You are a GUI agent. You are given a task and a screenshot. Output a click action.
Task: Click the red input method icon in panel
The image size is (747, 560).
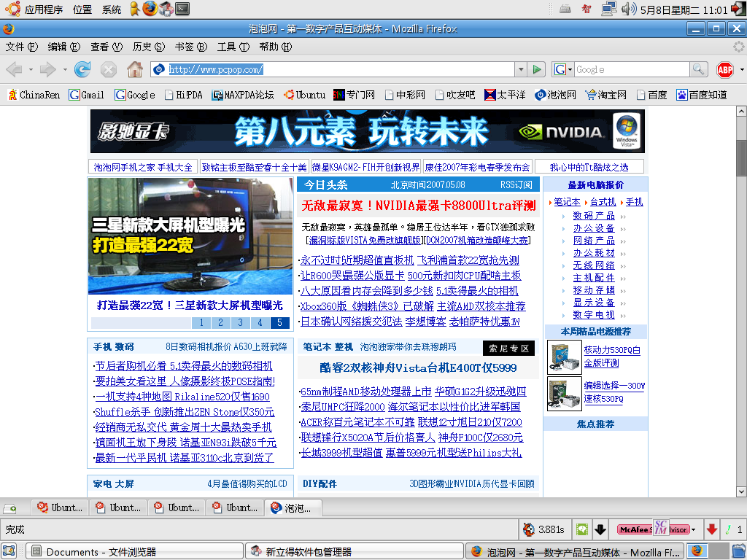[x=587, y=9]
